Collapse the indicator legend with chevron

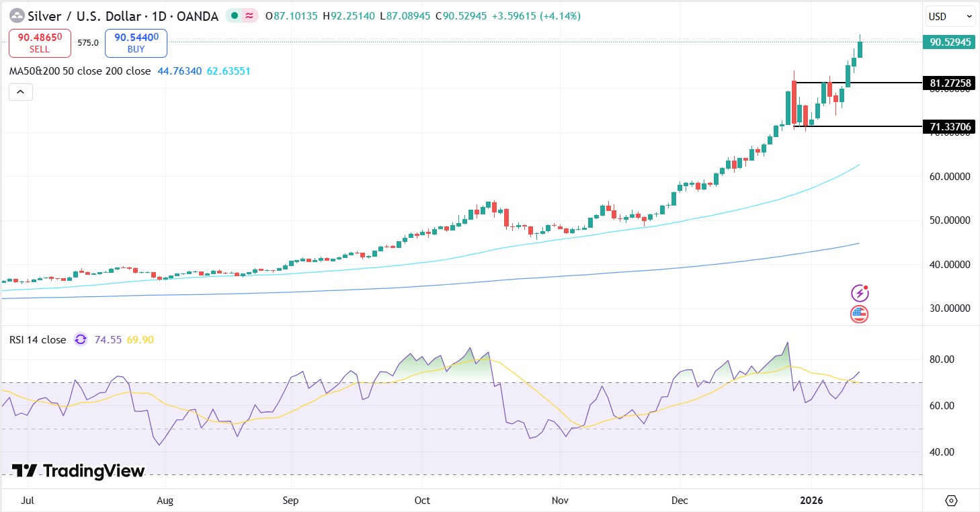click(x=20, y=92)
